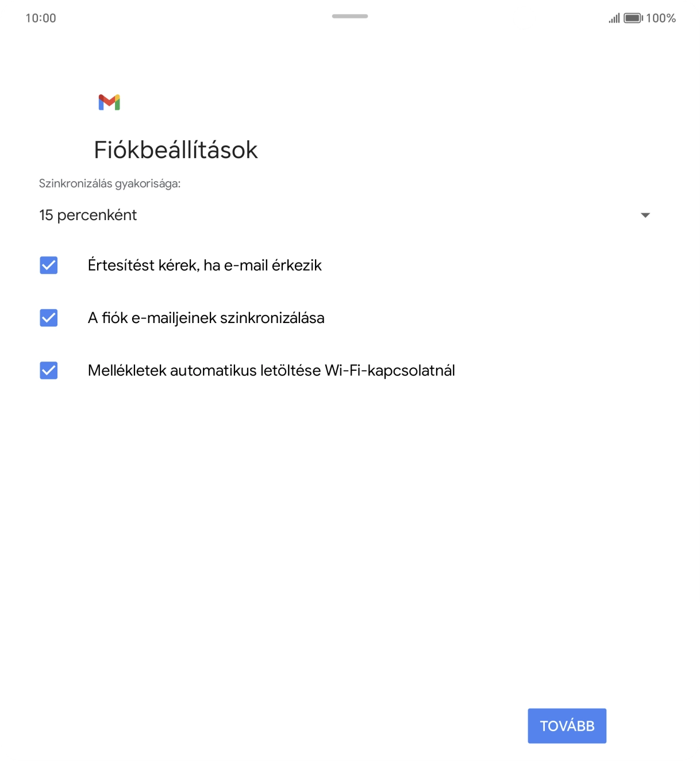The image size is (700, 761).
Task: Click the dropdown arrow icon
Action: pos(645,215)
